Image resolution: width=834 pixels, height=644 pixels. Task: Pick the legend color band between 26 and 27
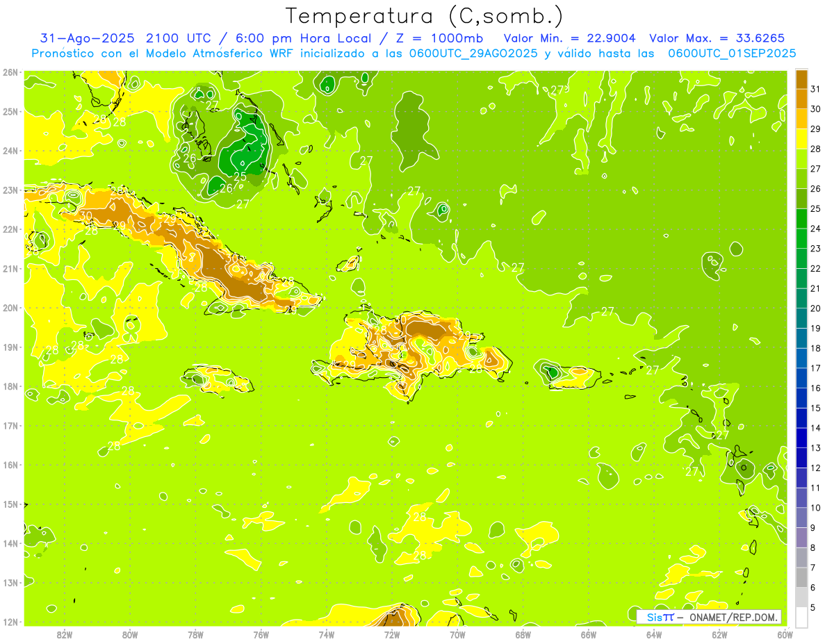point(801,179)
